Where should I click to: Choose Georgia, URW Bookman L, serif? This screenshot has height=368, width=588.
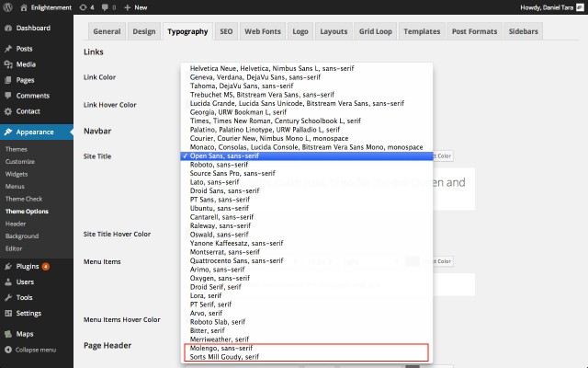click(x=307, y=112)
